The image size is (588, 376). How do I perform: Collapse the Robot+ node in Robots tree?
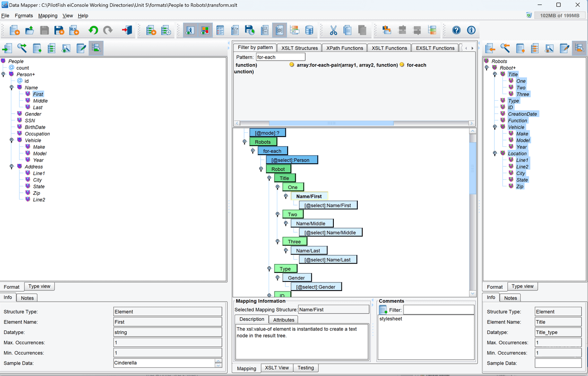click(487, 68)
